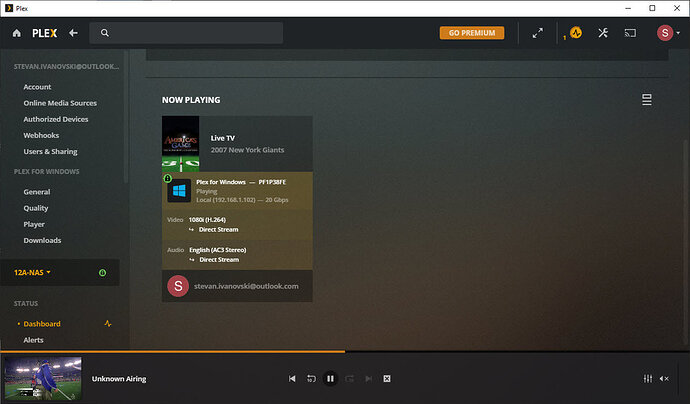Stop playback with the square X button
This screenshot has height=404, width=690.
387,379
